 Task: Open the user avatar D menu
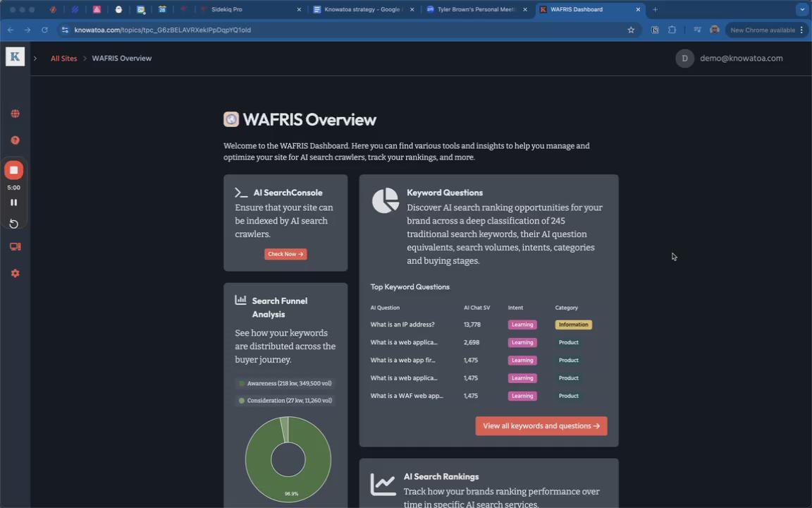tap(684, 59)
